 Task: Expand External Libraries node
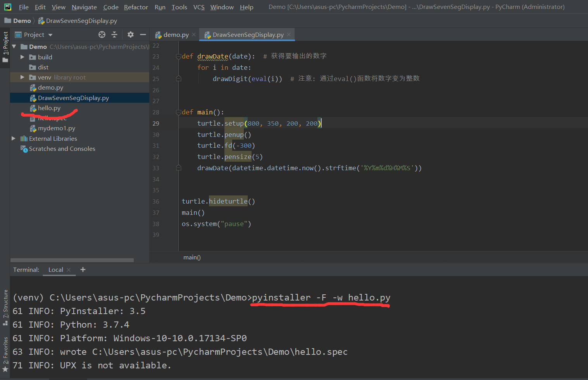coord(14,138)
